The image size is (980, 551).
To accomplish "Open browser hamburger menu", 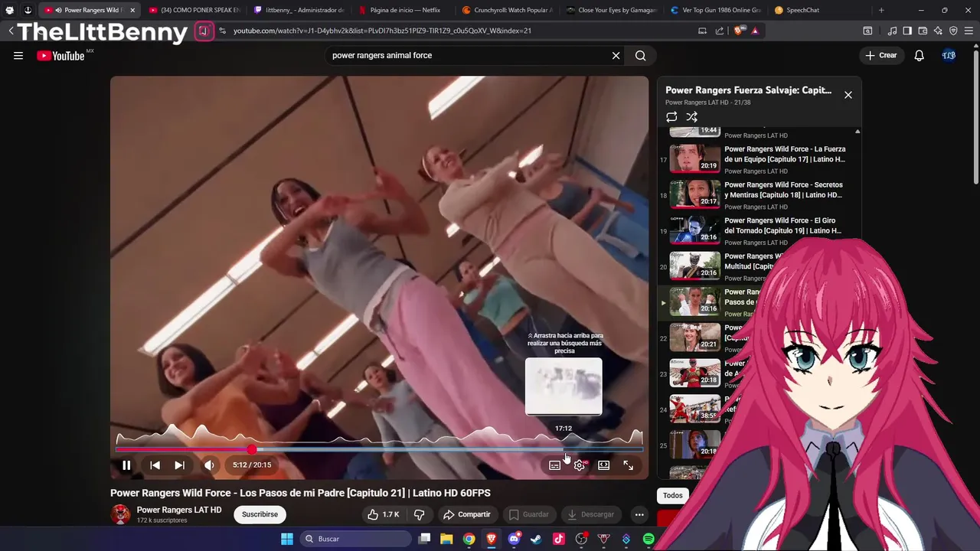I will click(969, 31).
